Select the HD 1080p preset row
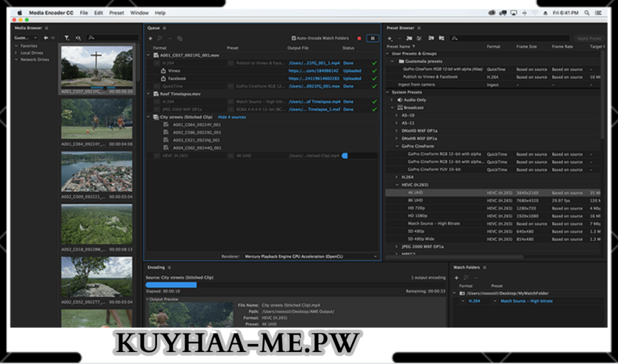 [492, 216]
